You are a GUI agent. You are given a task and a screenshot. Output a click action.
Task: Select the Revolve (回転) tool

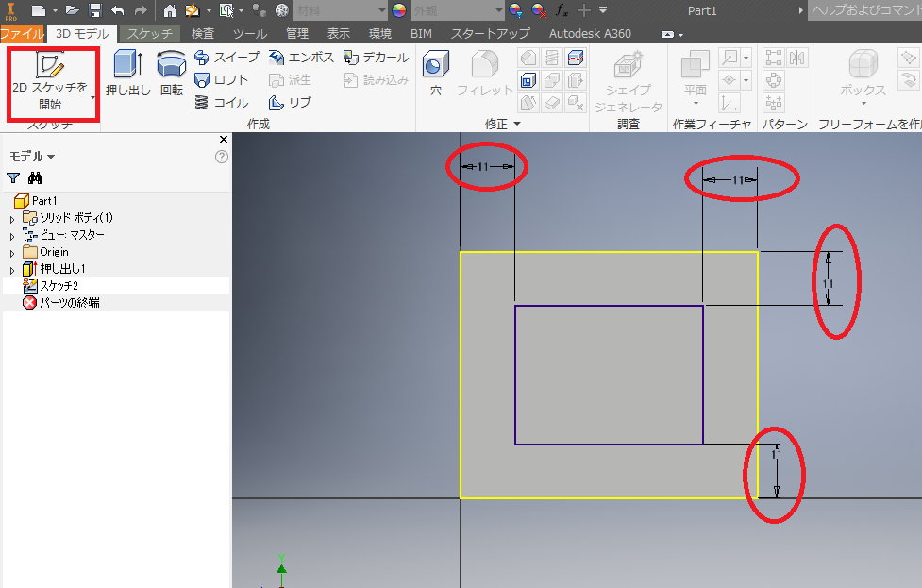171,73
